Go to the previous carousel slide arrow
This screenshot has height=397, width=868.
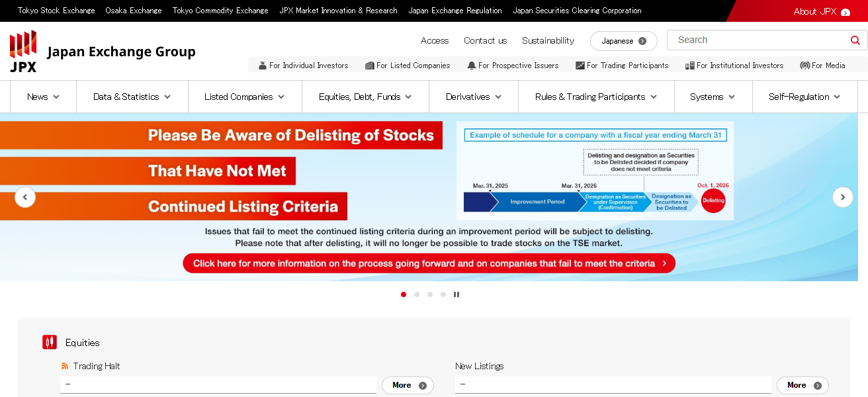click(25, 197)
